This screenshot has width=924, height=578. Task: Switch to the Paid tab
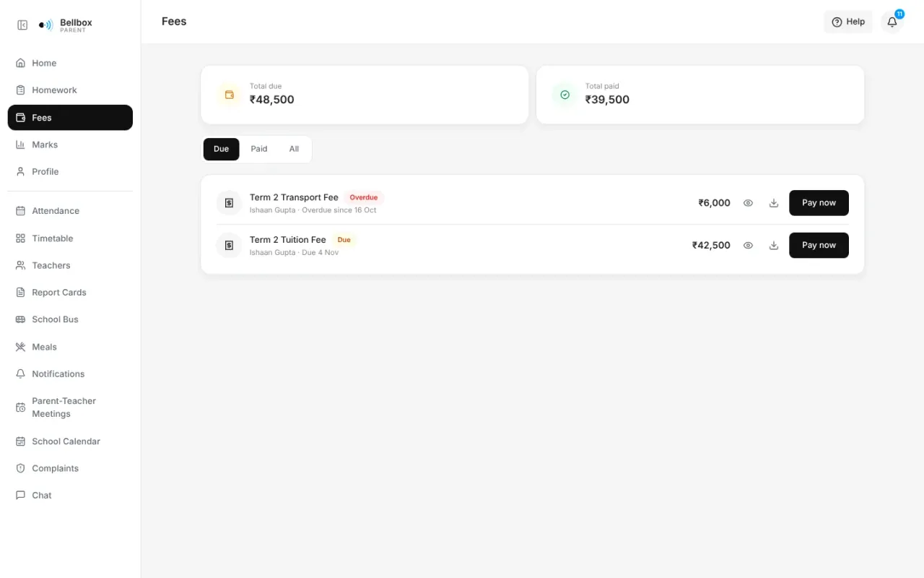pos(259,149)
